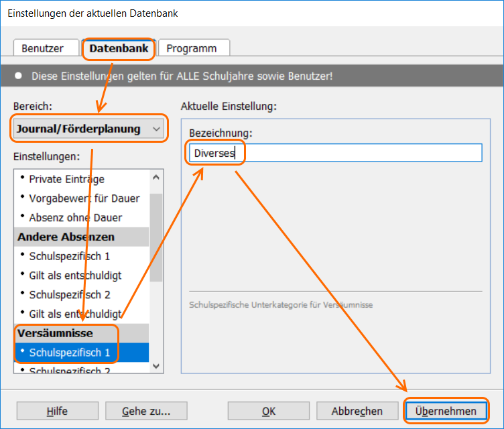Expand the Bereich dropdown Journal/Förderplanung
This screenshot has width=504, height=429.
tap(88, 129)
